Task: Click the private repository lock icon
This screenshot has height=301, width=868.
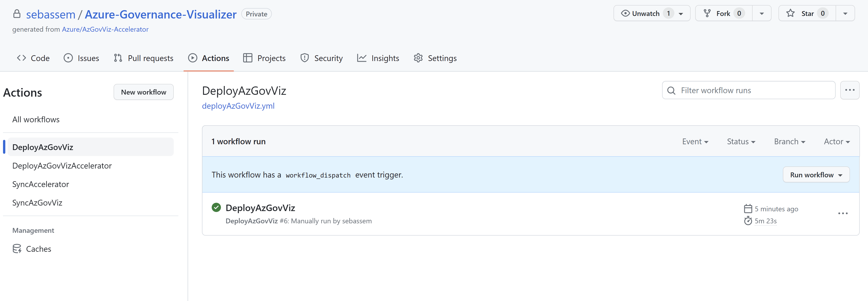Action: click(16, 14)
